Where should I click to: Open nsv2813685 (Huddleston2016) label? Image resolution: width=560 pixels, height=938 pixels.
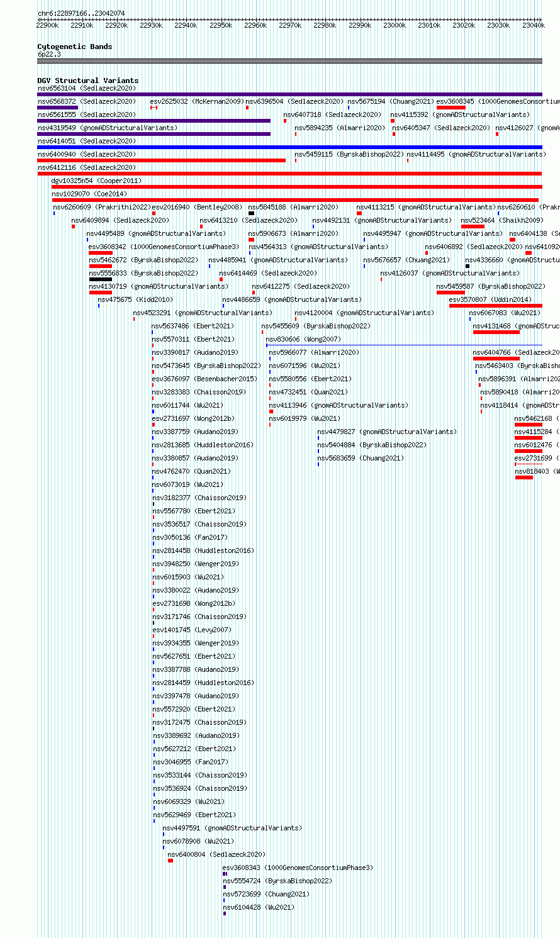(x=203, y=445)
